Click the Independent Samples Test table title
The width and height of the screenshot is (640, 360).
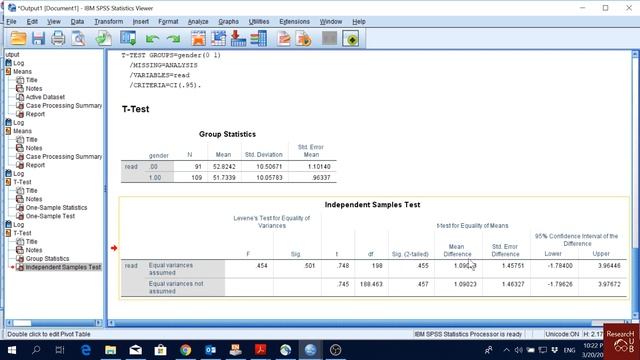(372, 205)
